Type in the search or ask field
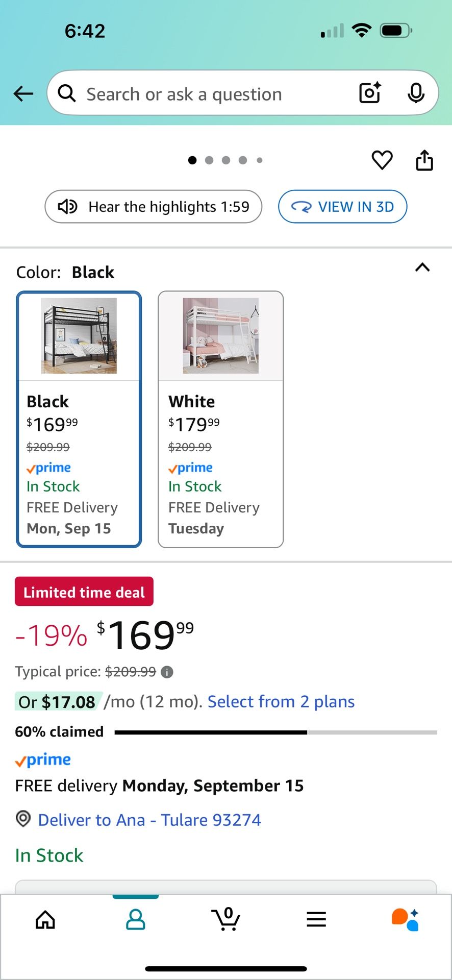The image size is (452, 980). [204, 94]
